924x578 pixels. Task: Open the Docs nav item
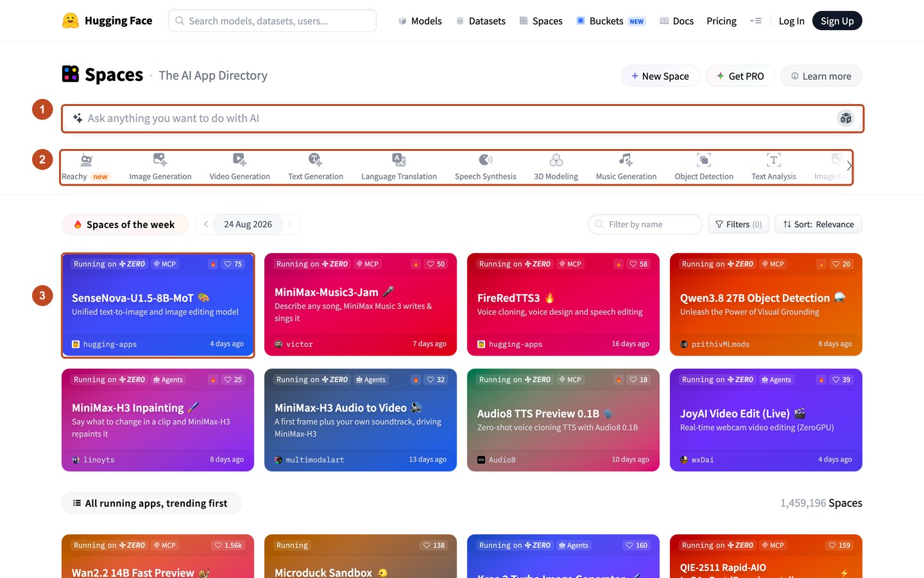[676, 21]
